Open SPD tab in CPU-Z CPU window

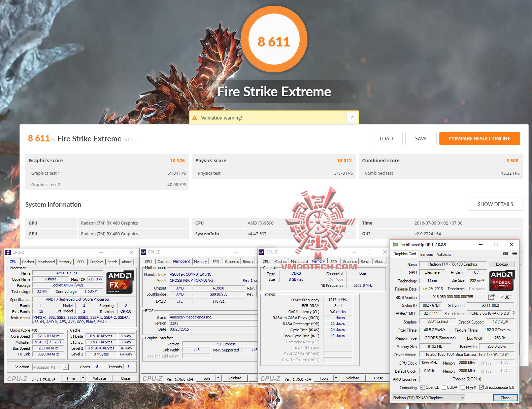click(x=80, y=262)
